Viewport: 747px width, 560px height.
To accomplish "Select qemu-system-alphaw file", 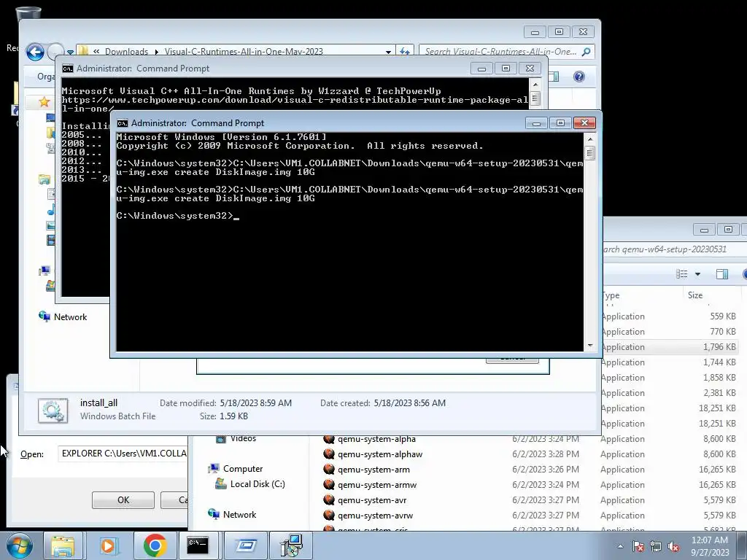I will (x=380, y=454).
